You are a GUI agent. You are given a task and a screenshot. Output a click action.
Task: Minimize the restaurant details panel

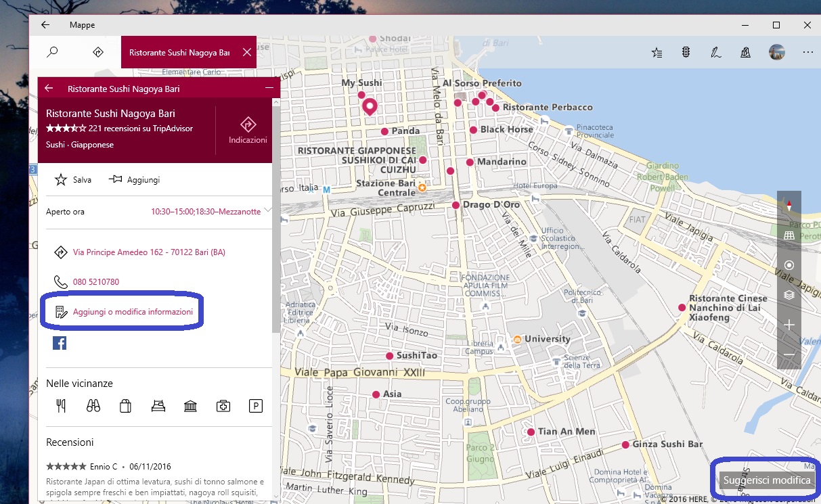(x=269, y=89)
